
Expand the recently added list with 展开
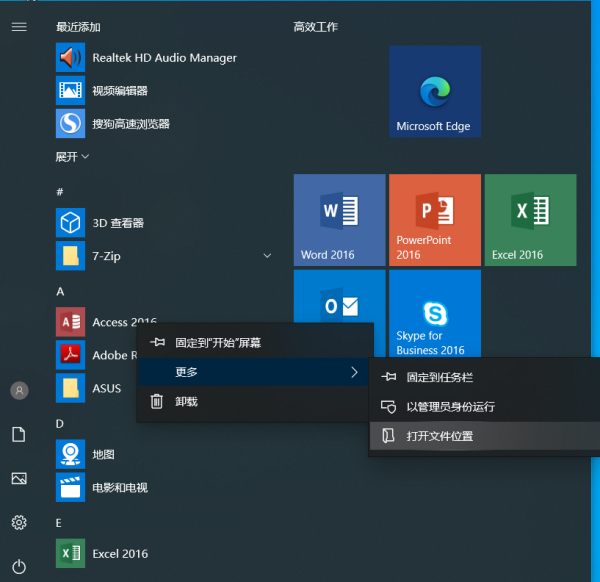(72, 157)
